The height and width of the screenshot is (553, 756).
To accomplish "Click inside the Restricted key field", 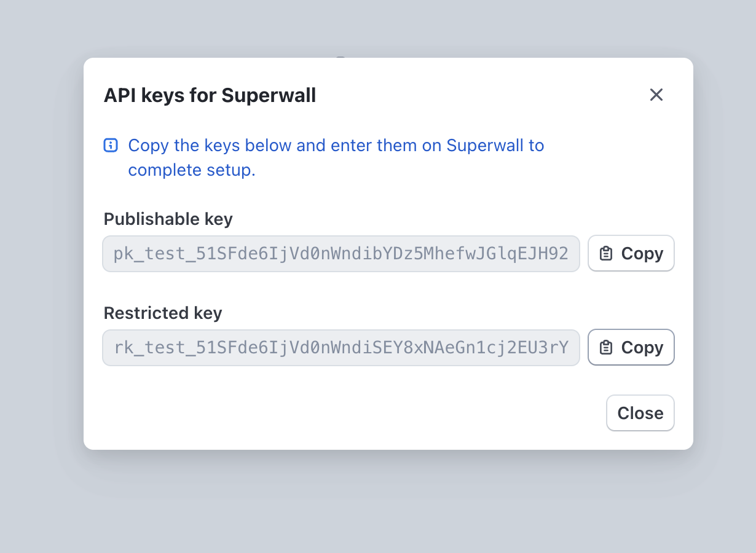I will [341, 348].
